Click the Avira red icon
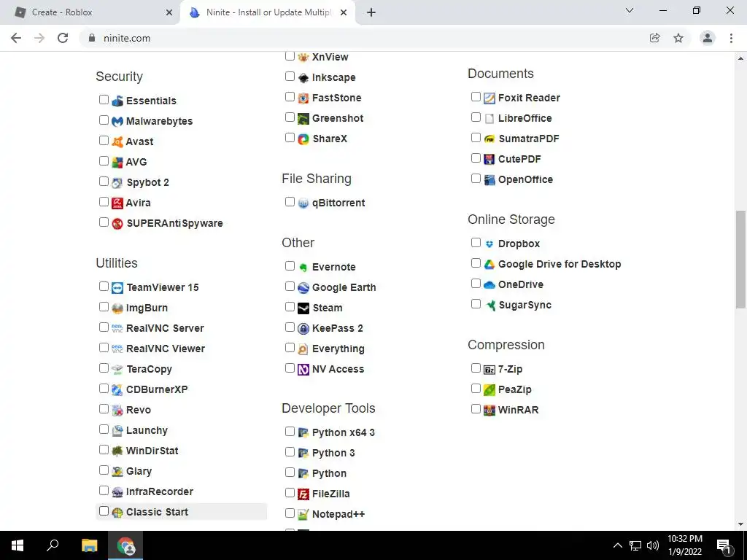The width and height of the screenshot is (747, 560). [117, 203]
